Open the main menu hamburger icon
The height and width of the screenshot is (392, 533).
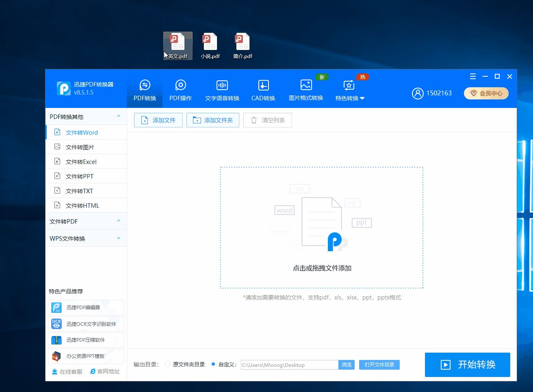tap(473, 76)
